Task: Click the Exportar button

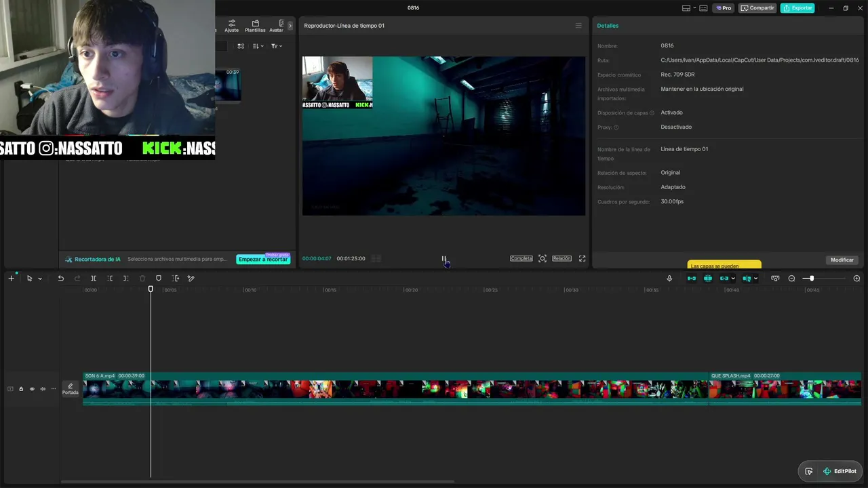Action: (797, 8)
